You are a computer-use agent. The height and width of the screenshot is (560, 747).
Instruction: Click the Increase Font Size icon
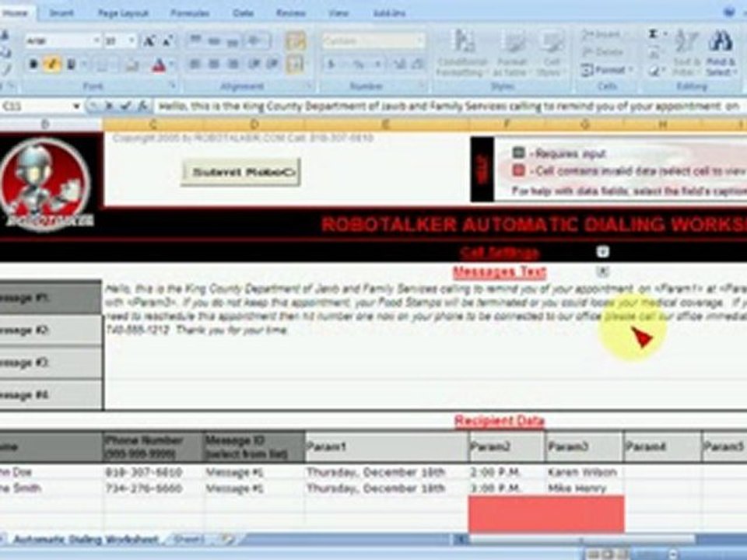coord(149,41)
